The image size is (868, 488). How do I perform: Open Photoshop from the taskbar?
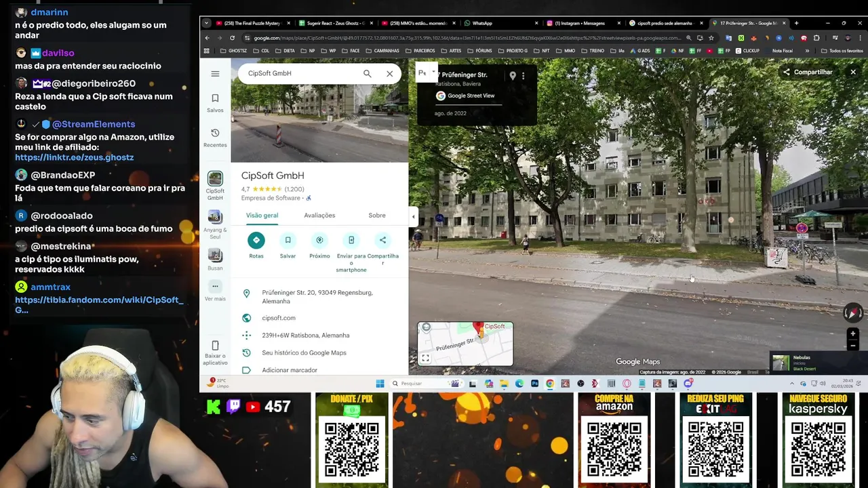click(x=534, y=384)
